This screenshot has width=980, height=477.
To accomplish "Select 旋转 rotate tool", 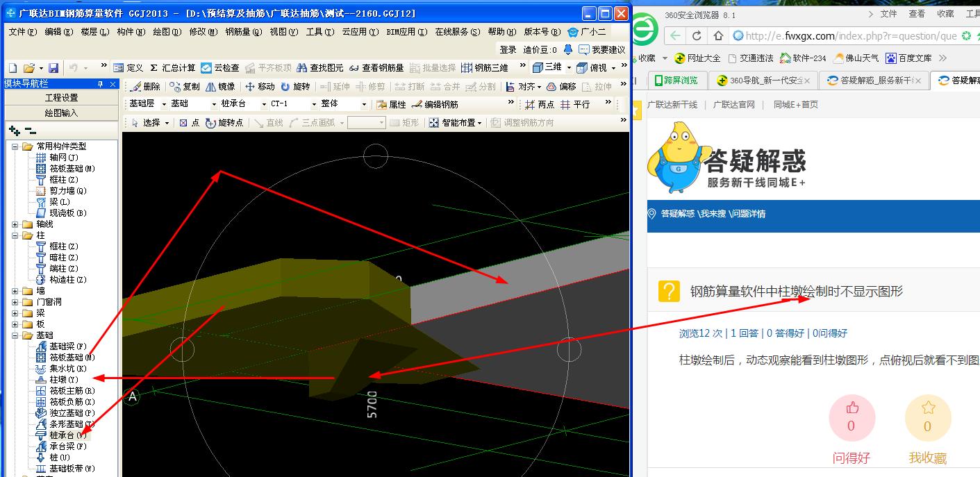I will point(295,87).
